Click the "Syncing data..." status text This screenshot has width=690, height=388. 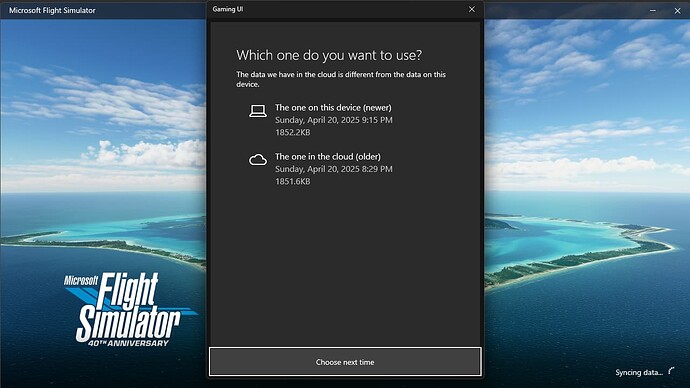coord(639,372)
